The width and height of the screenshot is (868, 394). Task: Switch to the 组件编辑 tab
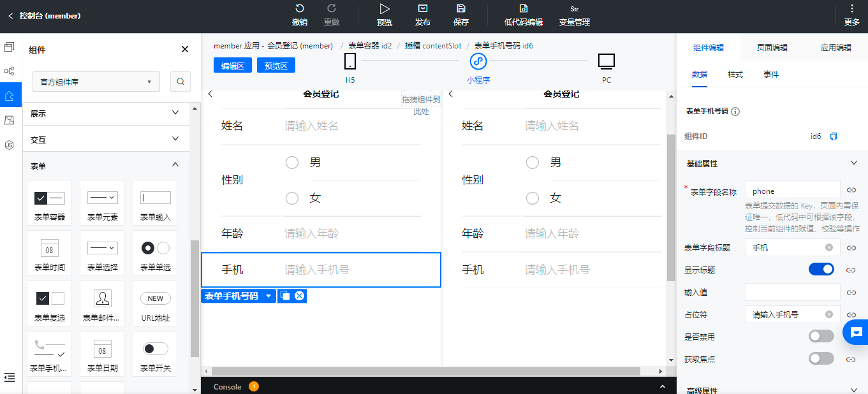tap(709, 48)
